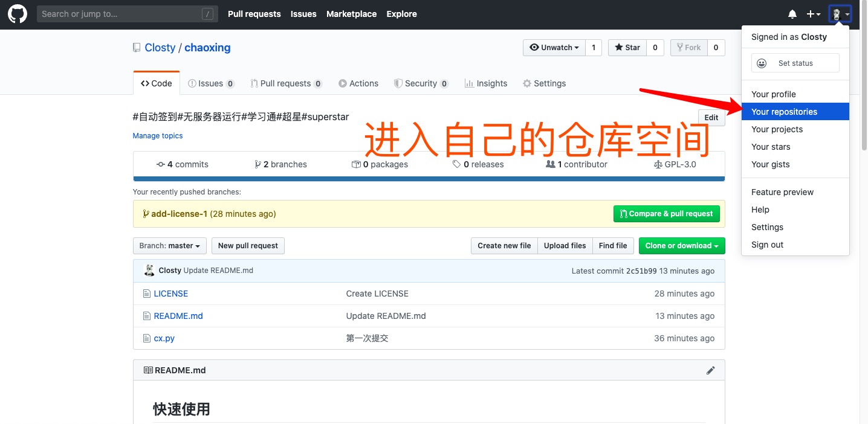Click the watchers count 1
This screenshot has width=868, height=424.
pos(594,48)
